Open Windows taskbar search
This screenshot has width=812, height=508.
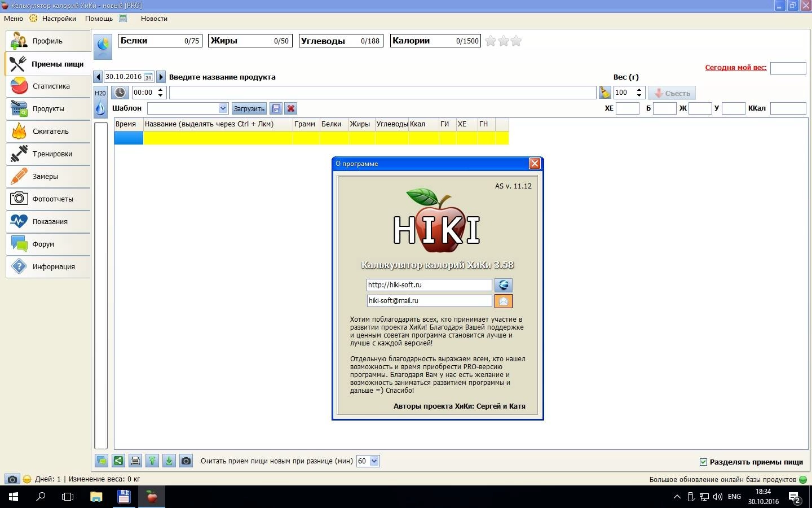pyautogui.click(x=41, y=497)
